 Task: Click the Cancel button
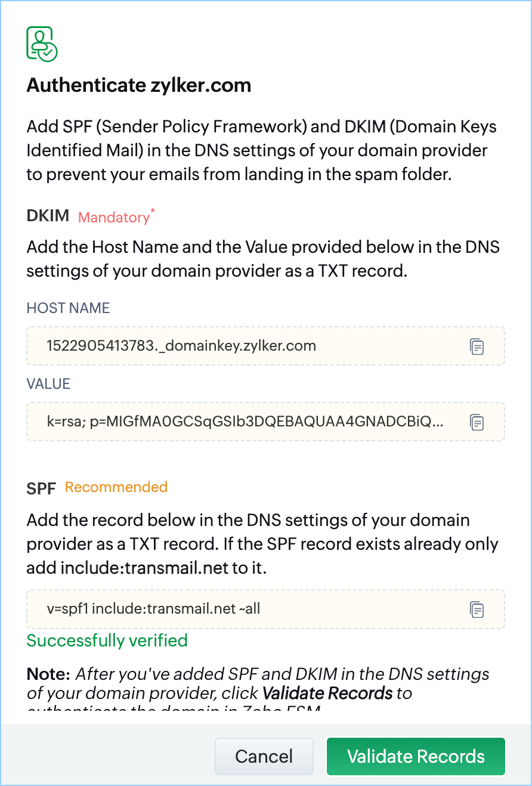click(x=264, y=757)
